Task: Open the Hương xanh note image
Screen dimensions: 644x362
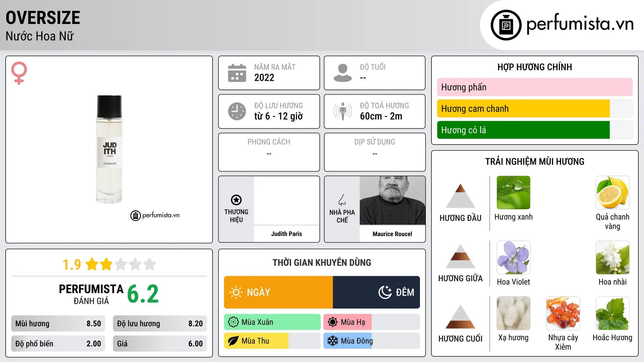Action: (x=514, y=193)
